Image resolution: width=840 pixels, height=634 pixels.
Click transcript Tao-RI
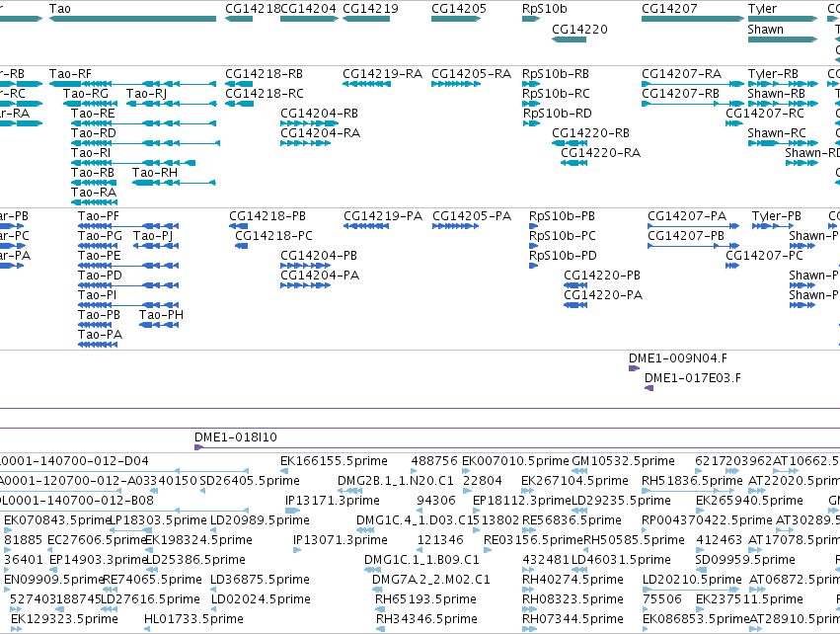click(x=133, y=163)
